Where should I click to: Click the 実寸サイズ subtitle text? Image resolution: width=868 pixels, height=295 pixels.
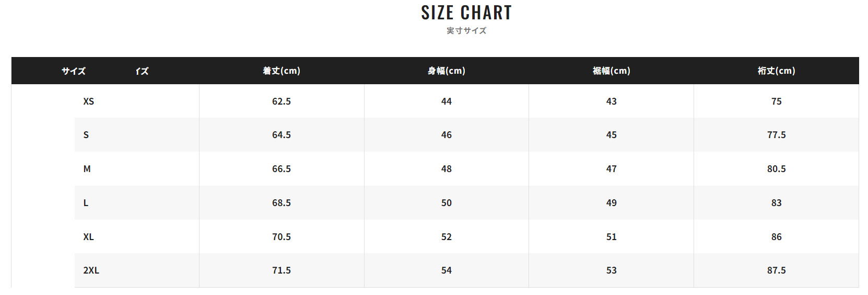coord(466,31)
